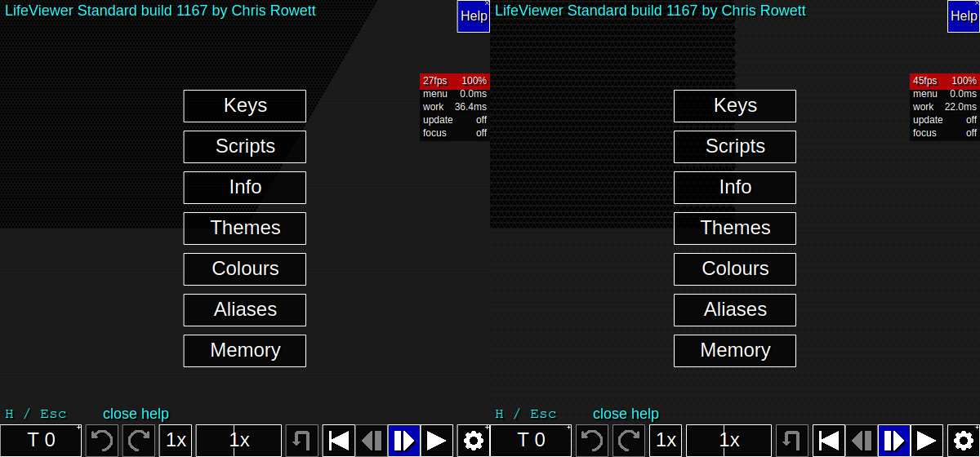980x457 pixels.
Task: Click the return-arrow icon in right viewer
Action: tap(792, 441)
